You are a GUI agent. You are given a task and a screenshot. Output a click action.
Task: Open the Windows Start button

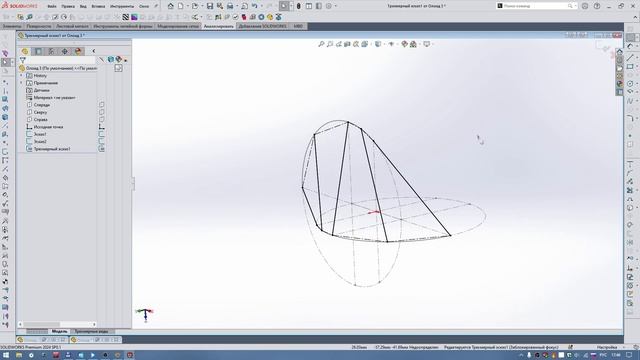(x=6, y=355)
